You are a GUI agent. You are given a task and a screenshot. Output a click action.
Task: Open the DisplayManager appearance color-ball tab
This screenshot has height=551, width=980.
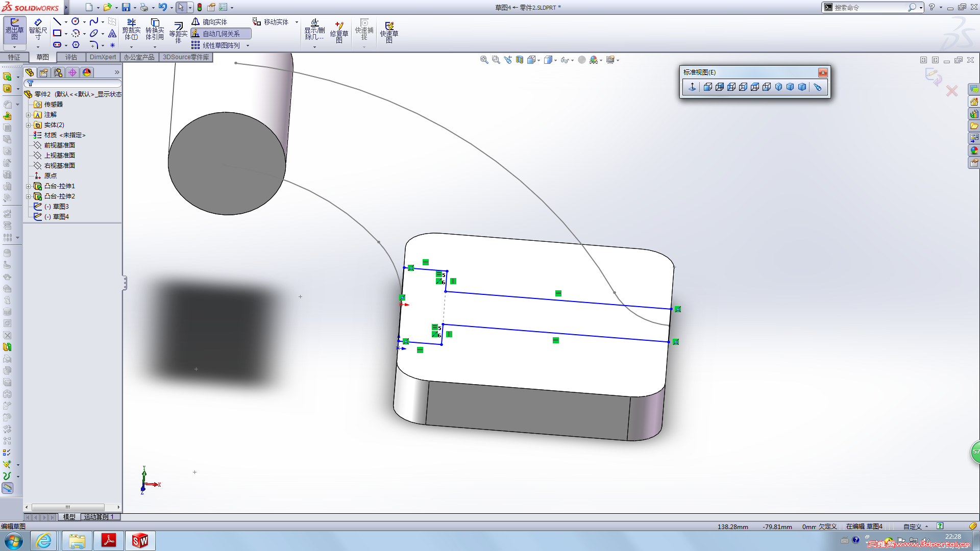(x=87, y=72)
